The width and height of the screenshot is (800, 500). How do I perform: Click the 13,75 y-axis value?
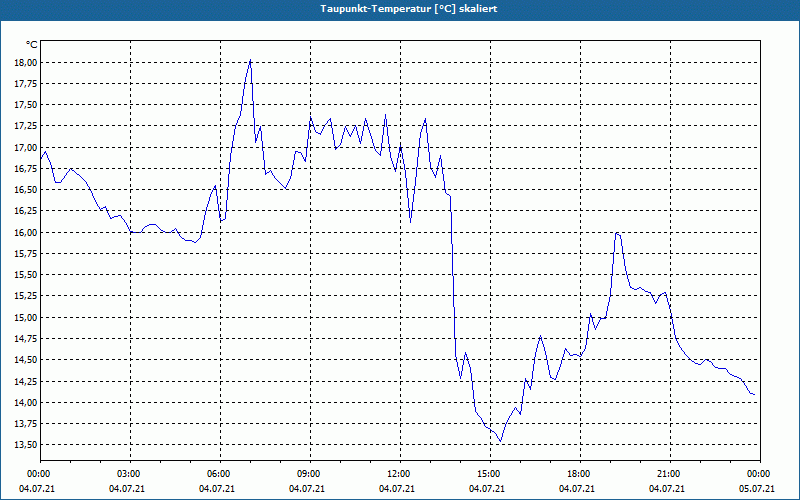pyautogui.click(x=25, y=423)
